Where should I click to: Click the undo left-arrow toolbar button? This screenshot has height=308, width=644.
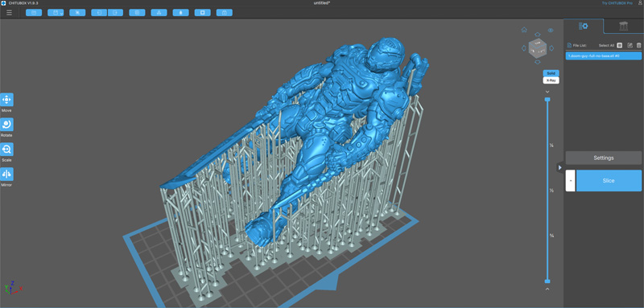99,13
